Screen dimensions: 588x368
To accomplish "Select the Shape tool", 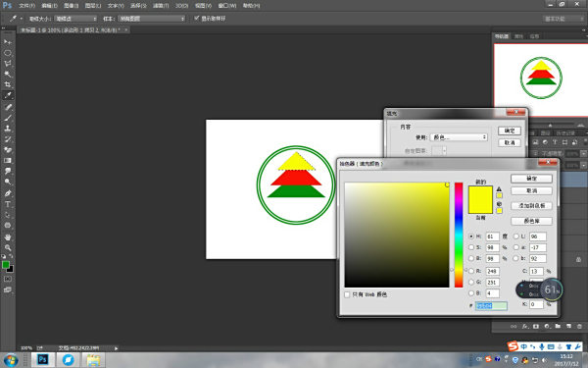I will point(8,226).
